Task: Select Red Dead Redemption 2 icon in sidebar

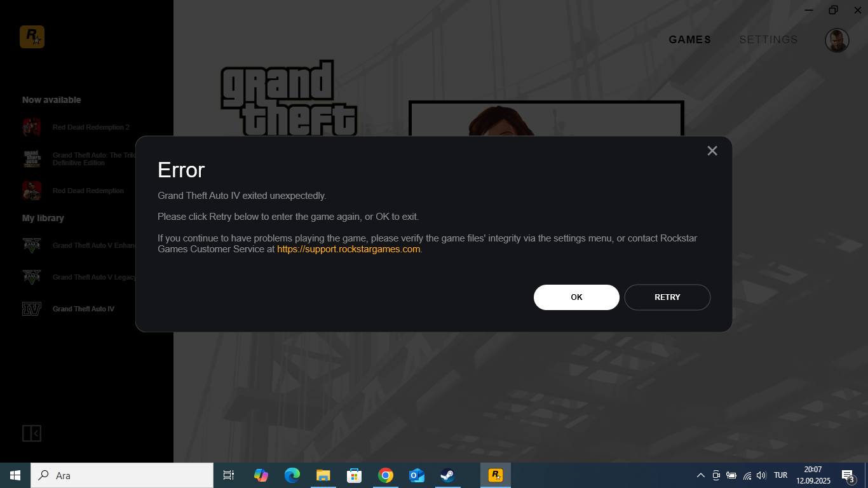Action: coord(32,127)
